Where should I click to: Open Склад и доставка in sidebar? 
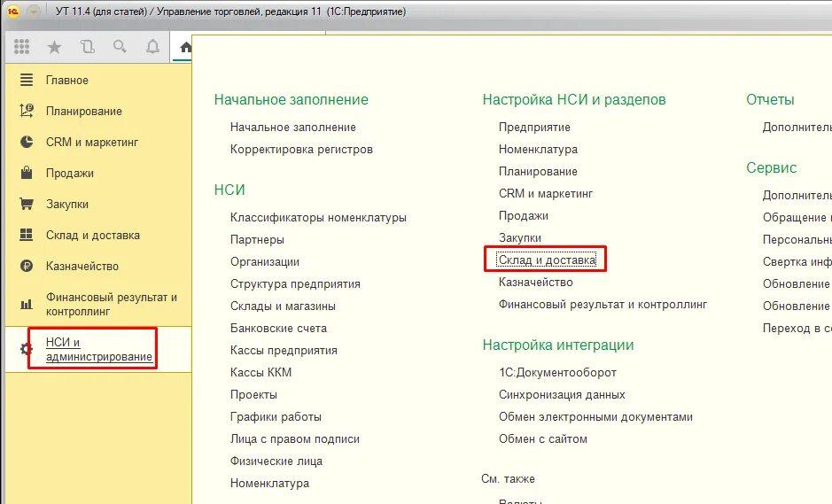tap(93, 235)
